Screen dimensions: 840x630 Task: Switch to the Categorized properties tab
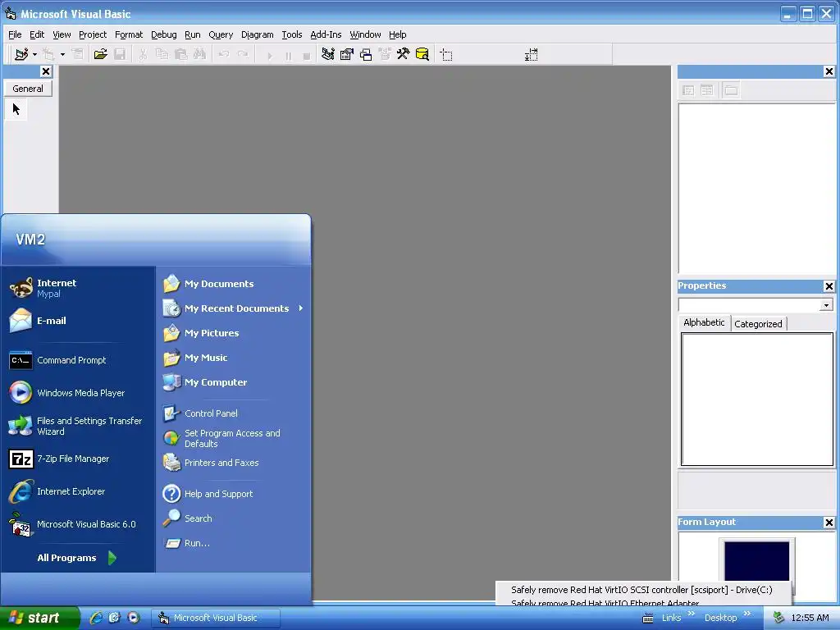[758, 323]
